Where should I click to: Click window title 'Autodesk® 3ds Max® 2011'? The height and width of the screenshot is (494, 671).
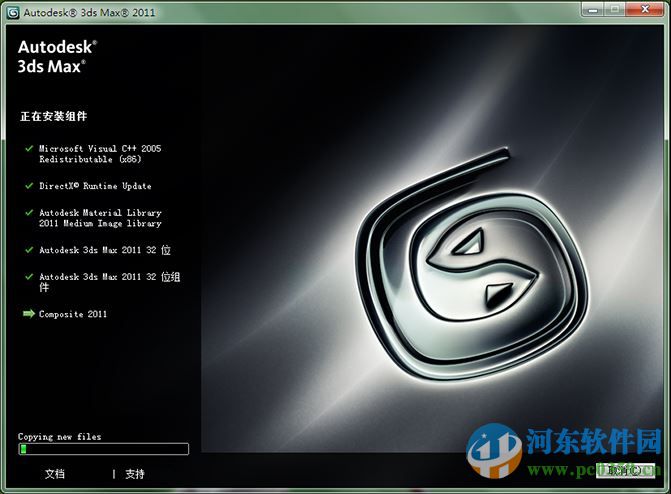(89, 12)
